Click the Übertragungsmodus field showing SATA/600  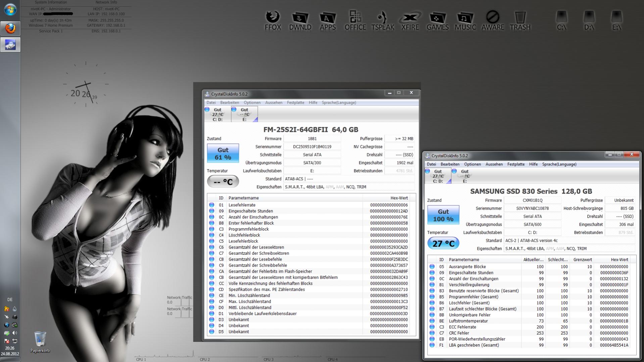533,224
